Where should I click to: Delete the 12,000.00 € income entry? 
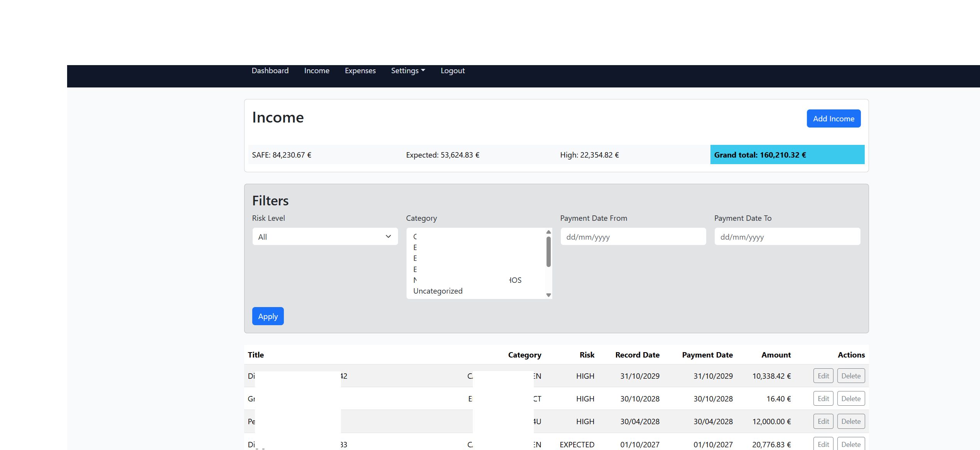click(850, 421)
